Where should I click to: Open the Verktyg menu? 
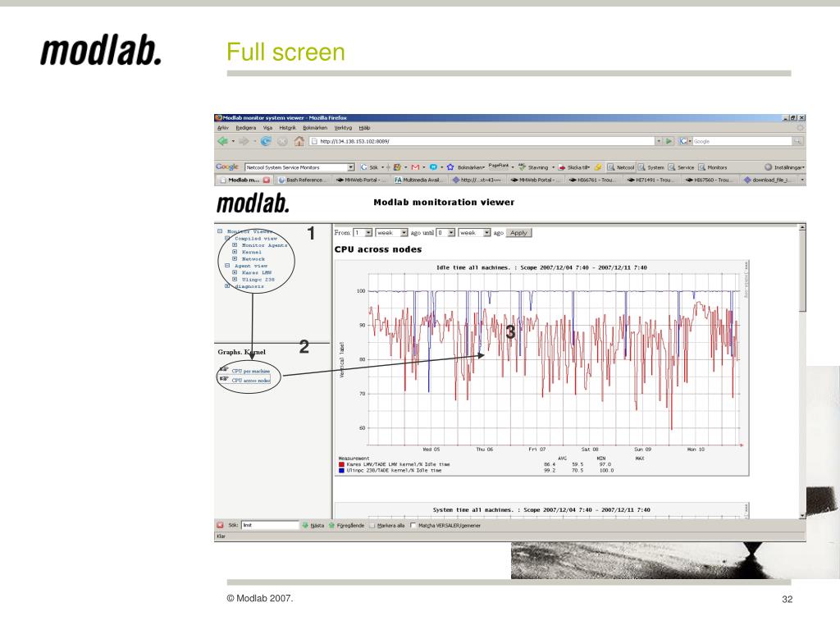click(344, 128)
